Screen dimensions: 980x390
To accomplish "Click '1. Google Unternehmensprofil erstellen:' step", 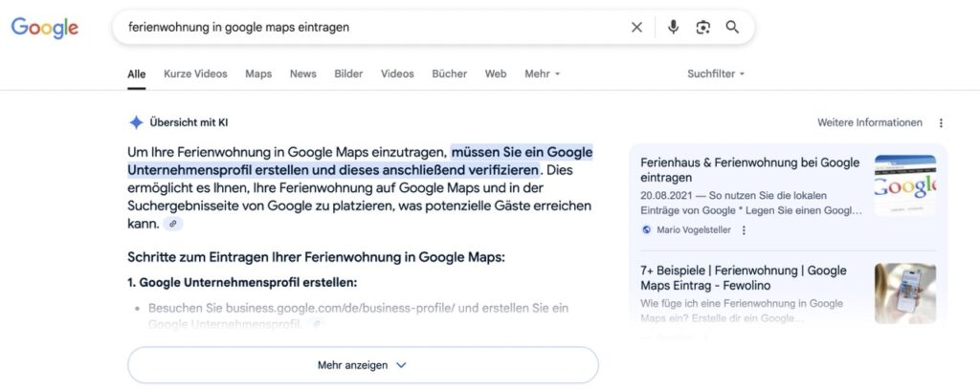I will click(x=242, y=283).
